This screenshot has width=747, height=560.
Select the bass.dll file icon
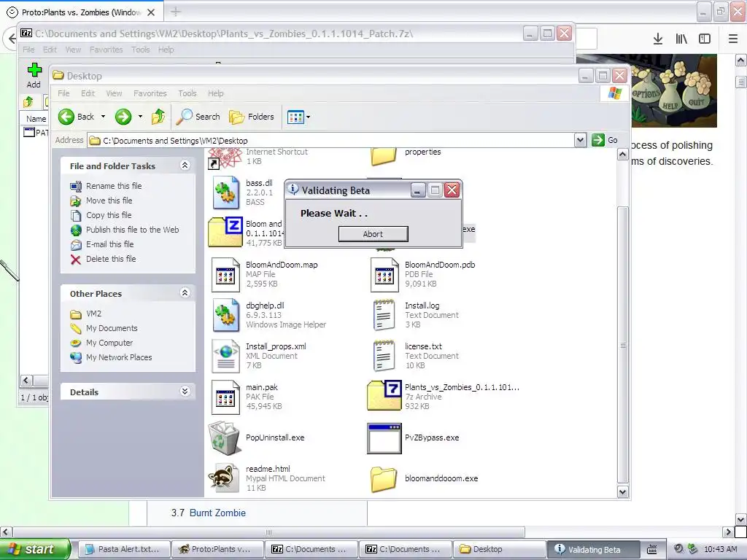point(225,192)
